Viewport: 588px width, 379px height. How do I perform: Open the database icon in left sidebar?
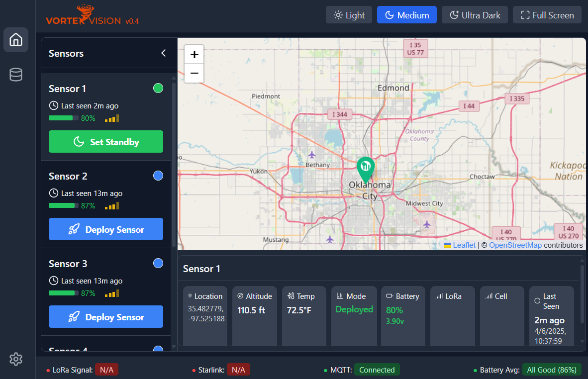[16, 75]
